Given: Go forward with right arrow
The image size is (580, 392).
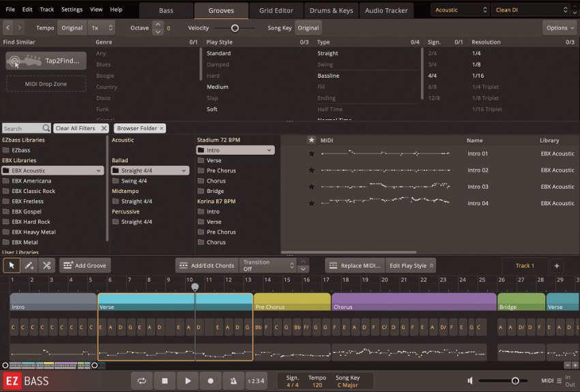Looking at the screenshot, I should click(x=19, y=28).
